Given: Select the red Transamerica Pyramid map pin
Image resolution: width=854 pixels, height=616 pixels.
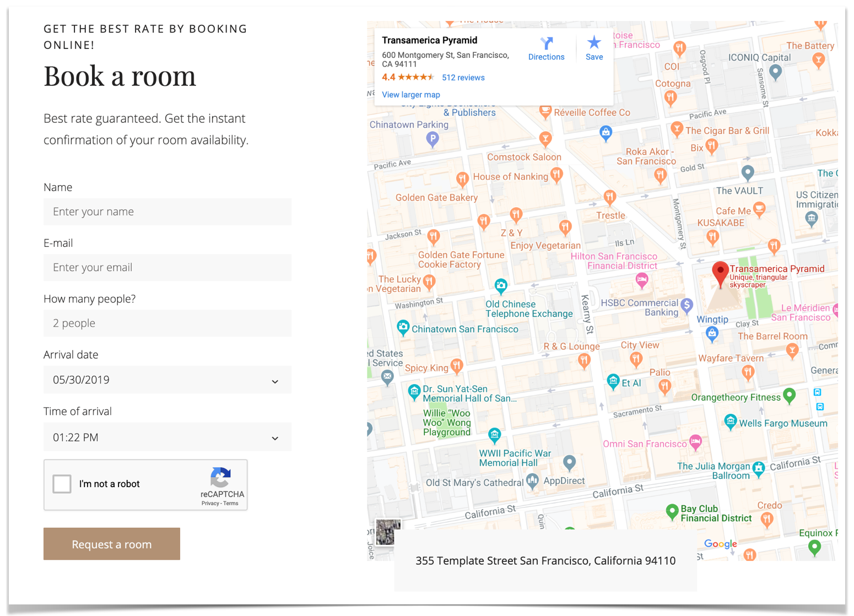Looking at the screenshot, I should (720, 274).
